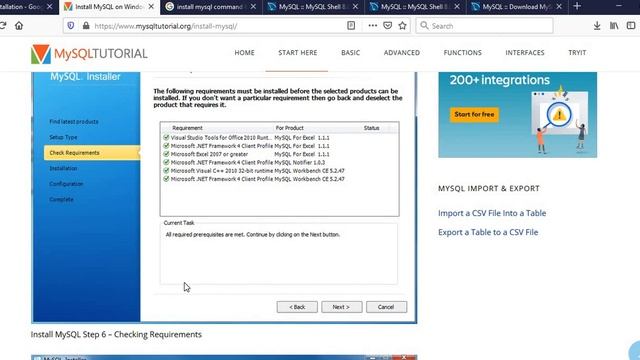
Task: Select Configuration step in installer sidebar
Action: (x=66, y=184)
